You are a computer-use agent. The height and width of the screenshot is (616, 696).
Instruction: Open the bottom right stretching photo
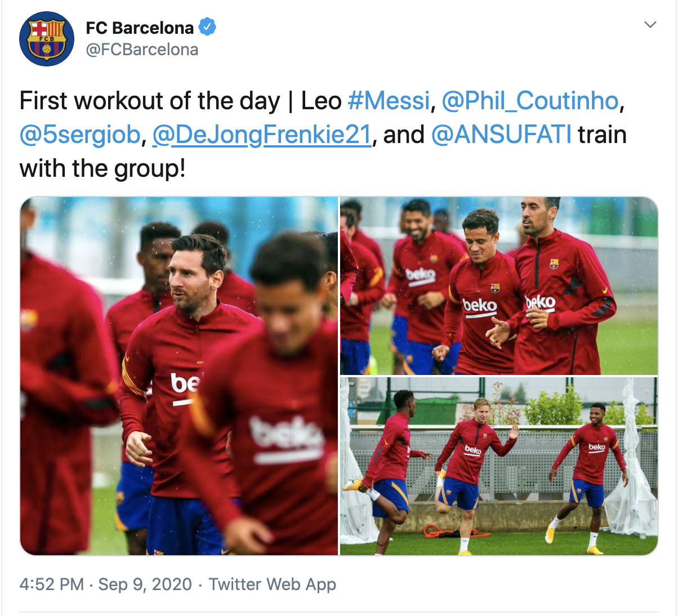(499, 466)
